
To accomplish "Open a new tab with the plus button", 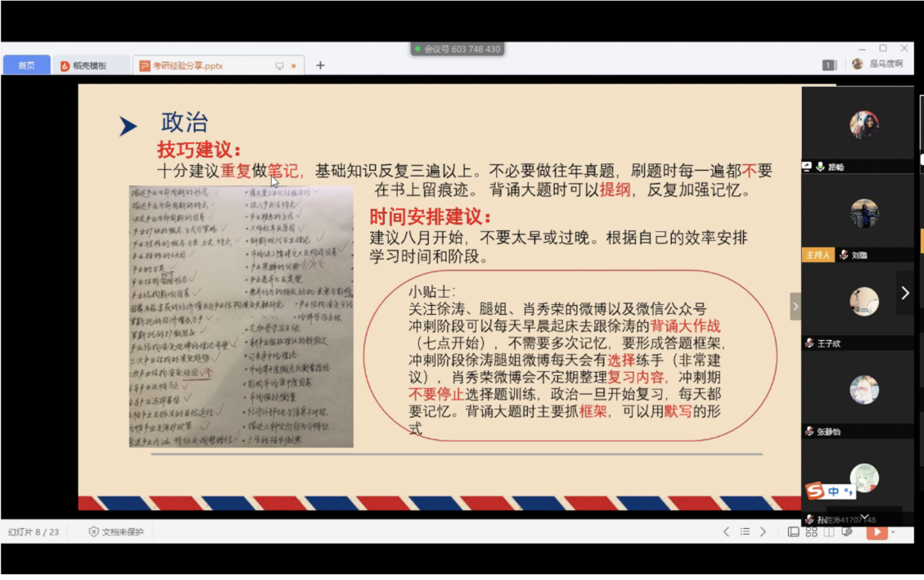I will click(x=320, y=66).
